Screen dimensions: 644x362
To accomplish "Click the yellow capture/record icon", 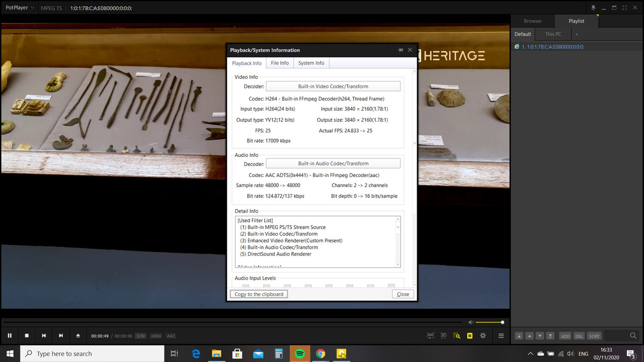I will pos(470,336).
